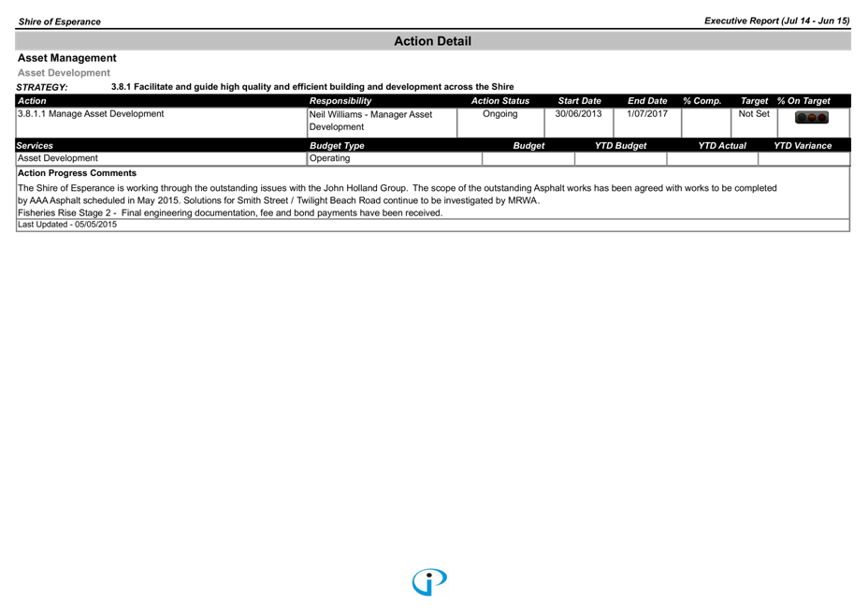The width and height of the screenshot is (868, 615).
Task: Click end date '1/07/2017'
Action: click(x=647, y=113)
